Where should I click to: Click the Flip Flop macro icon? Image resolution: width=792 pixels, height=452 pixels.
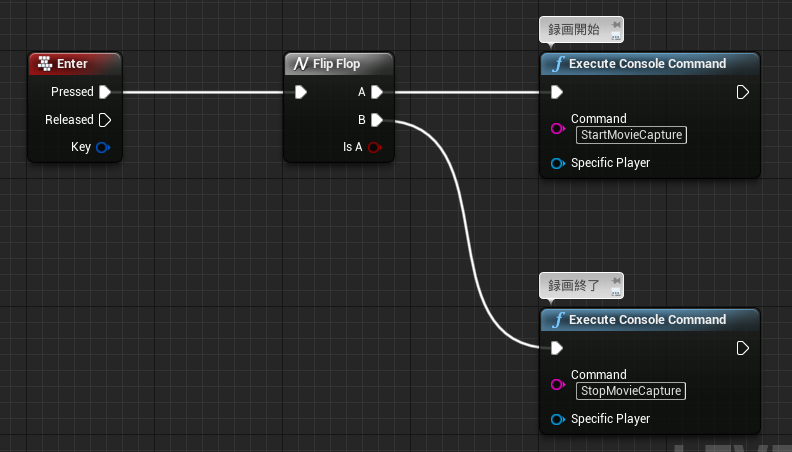[301, 64]
